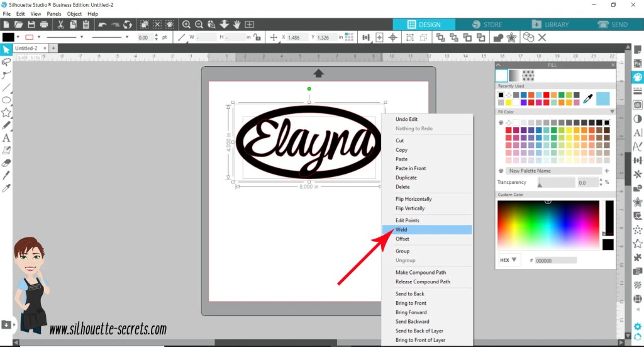Click the Untitled-2 document tab
This screenshot has height=347, width=644.
pos(26,48)
